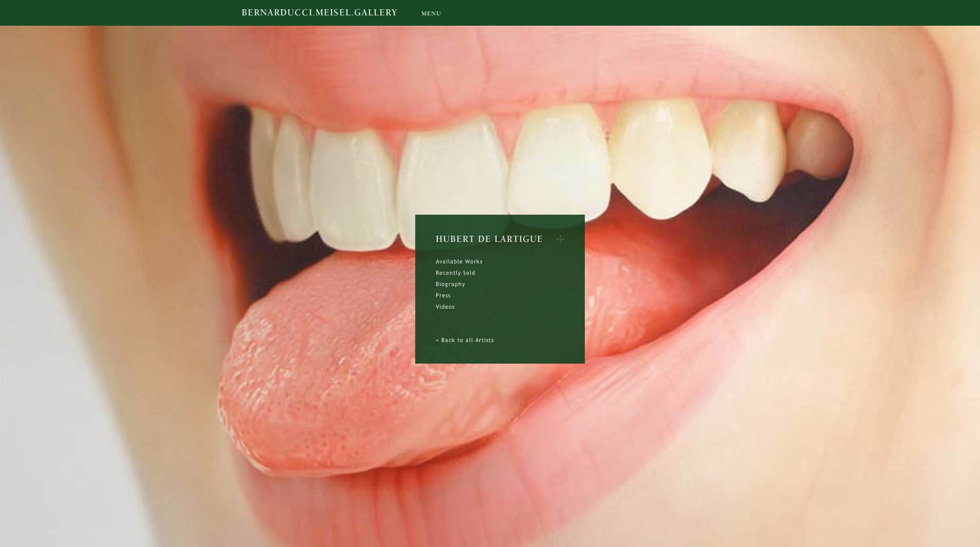Open the artist Biography
The width and height of the screenshot is (980, 547).
pyautogui.click(x=450, y=284)
